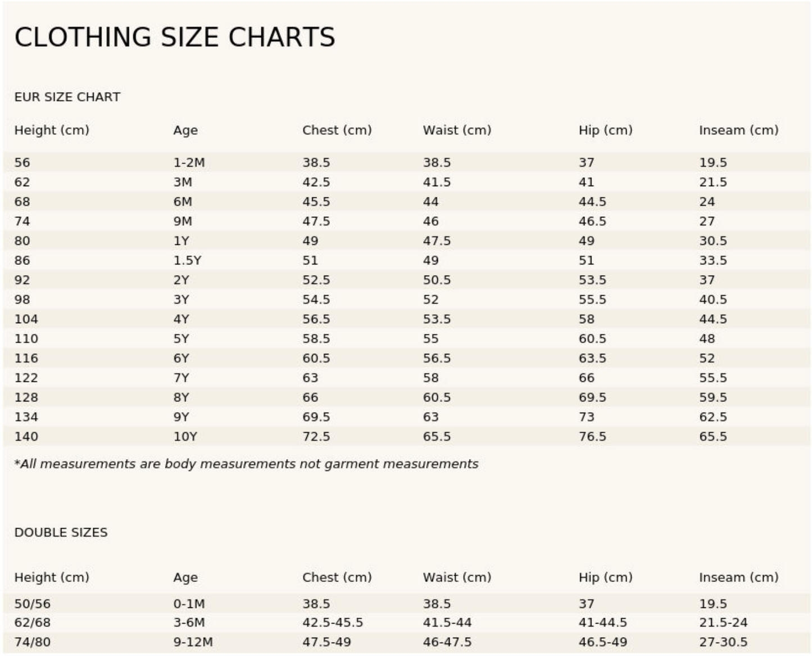Click chest value 45.5 in EUR chart
The image size is (812, 656).
click(x=316, y=202)
